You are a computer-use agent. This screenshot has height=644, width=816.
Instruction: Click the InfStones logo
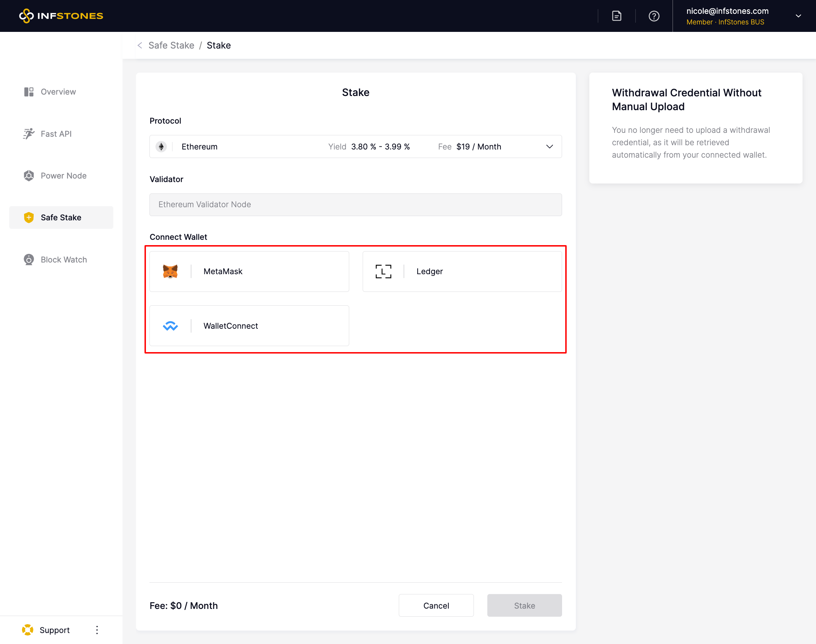(61, 16)
